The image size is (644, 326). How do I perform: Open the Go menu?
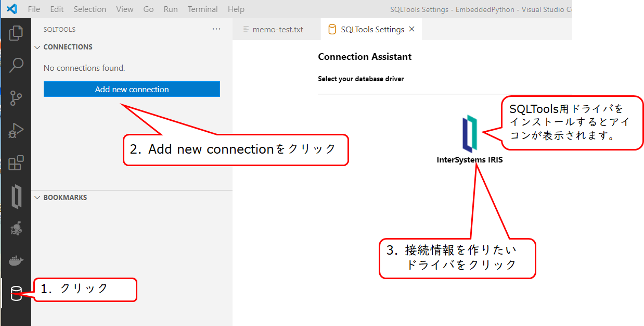click(148, 9)
